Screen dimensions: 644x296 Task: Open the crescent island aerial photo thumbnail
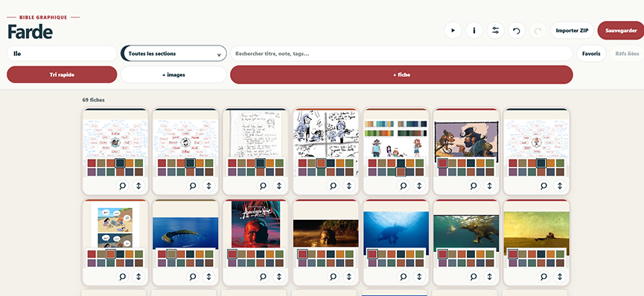pyautogui.click(x=185, y=233)
